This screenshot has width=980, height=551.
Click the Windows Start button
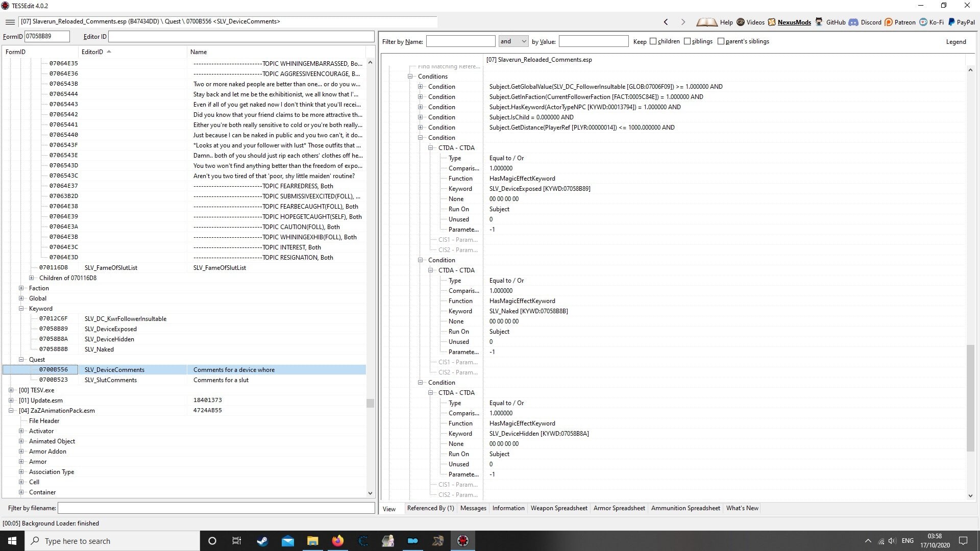pyautogui.click(x=12, y=541)
